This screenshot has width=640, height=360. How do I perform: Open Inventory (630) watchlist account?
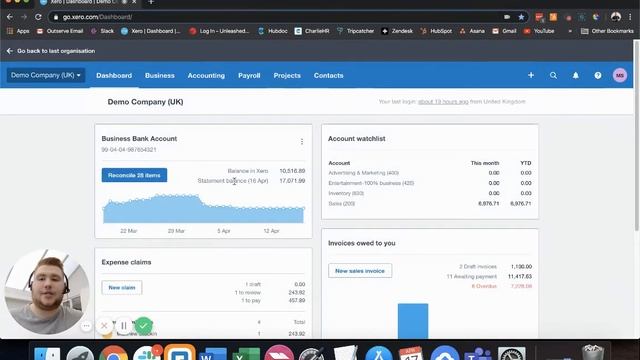(346, 193)
